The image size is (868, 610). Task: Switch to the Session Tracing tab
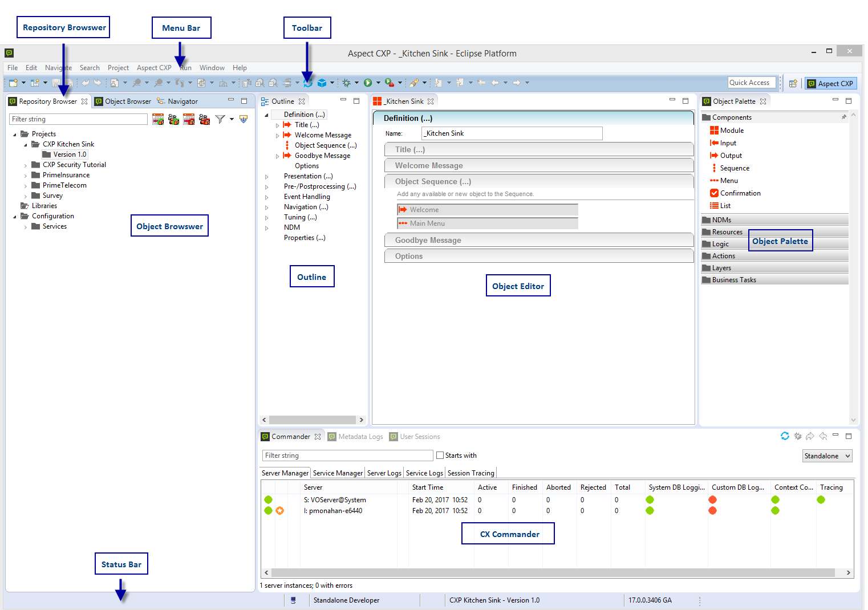click(x=470, y=473)
